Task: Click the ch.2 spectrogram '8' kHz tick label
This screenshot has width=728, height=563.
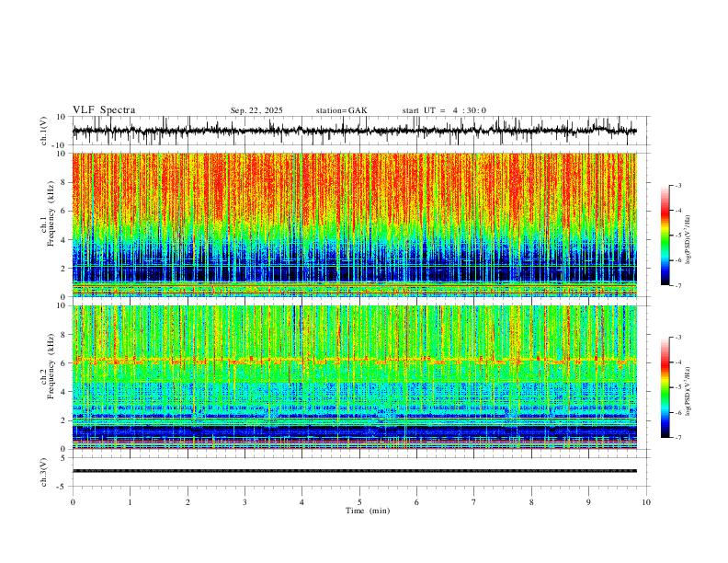Action: [63, 335]
